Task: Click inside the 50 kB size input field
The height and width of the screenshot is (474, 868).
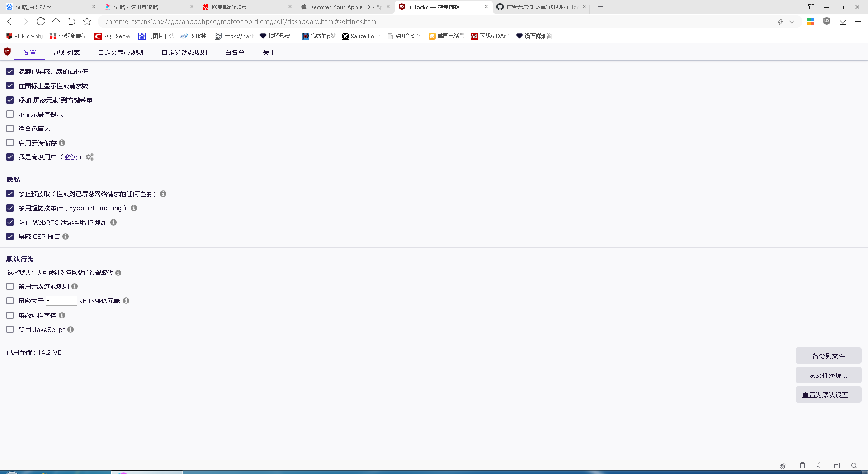Action: (x=61, y=300)
